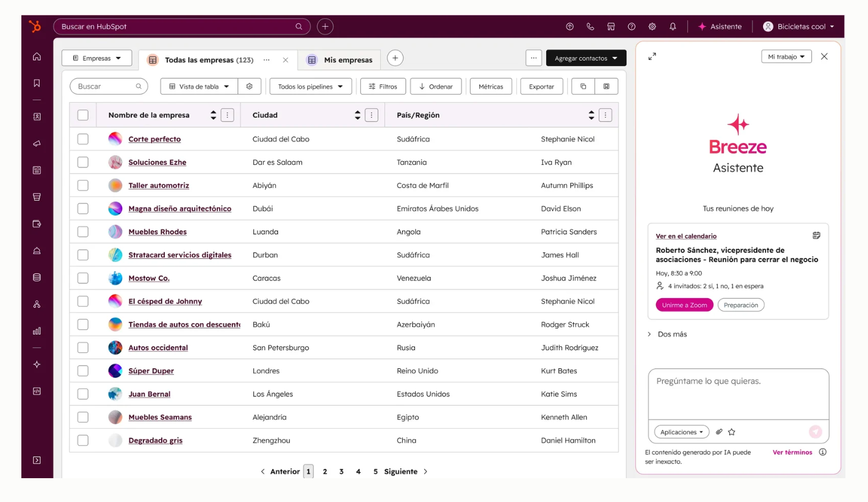Click the Pregúntame lo que quieras field
This screenshot has height=502, width=868.
[x=738, y=393]
